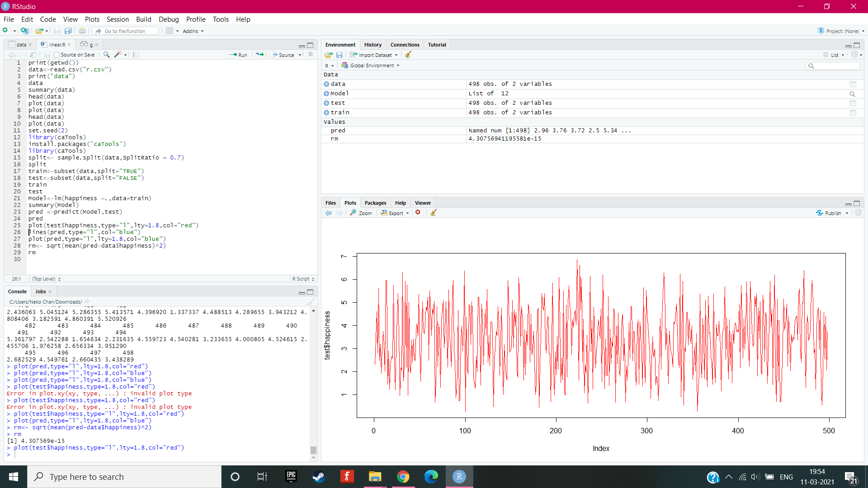Screen dimensions: 868x488
Task: Clear all plots with the broom icon
Action: pyautogui.click(x=433, y=212)
